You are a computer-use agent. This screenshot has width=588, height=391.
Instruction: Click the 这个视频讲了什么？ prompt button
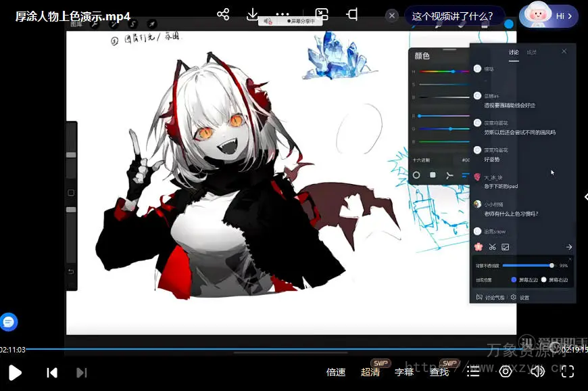point(458,16)
